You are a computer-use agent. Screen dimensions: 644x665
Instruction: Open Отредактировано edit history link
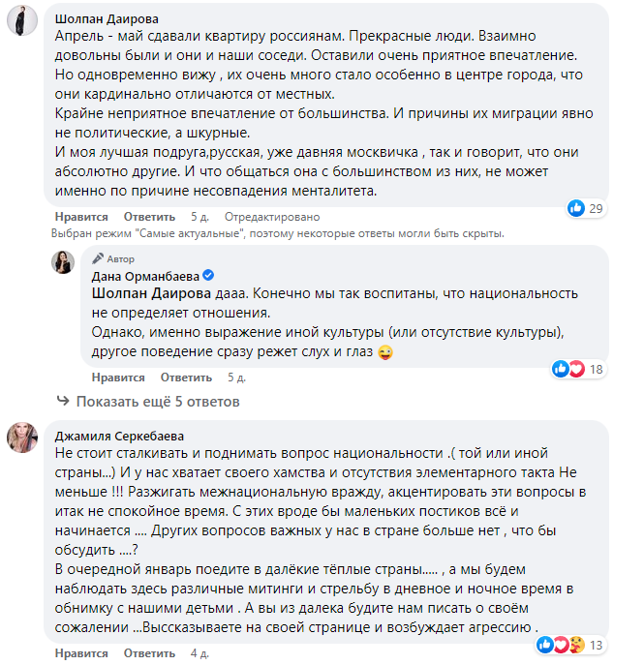click(x=267, y=217)
